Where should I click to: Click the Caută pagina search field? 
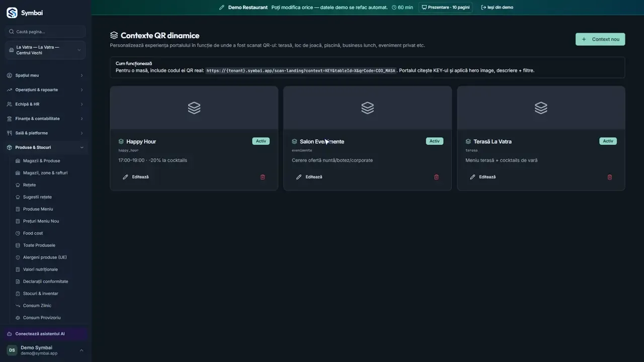45,32
